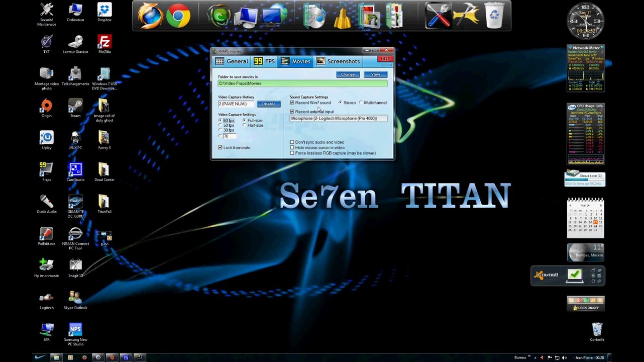
Task: Open the Recycle Bin in the dock
Action: click(x=494, y=16)
